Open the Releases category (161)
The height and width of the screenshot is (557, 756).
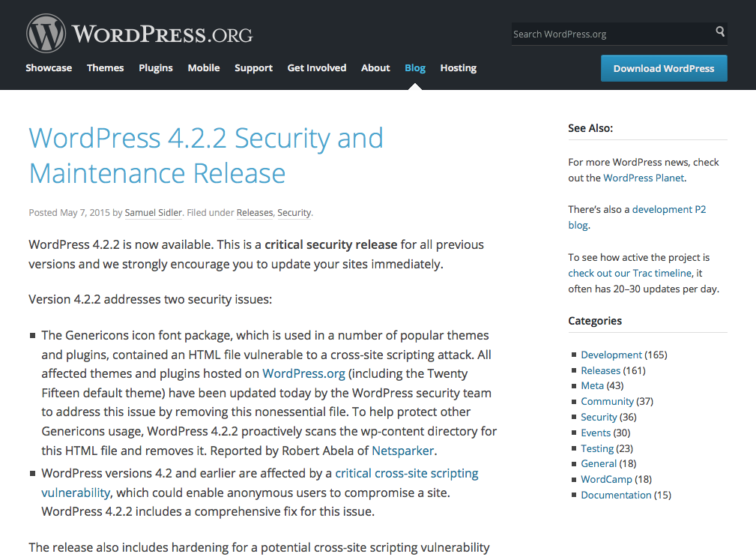coord(600,371)
